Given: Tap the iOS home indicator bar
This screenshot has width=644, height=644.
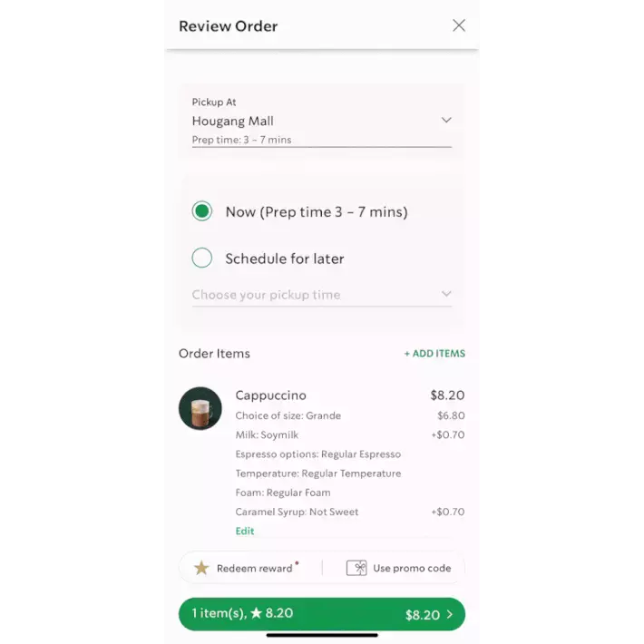Looking at the screenshot, I should click(322, 635).
